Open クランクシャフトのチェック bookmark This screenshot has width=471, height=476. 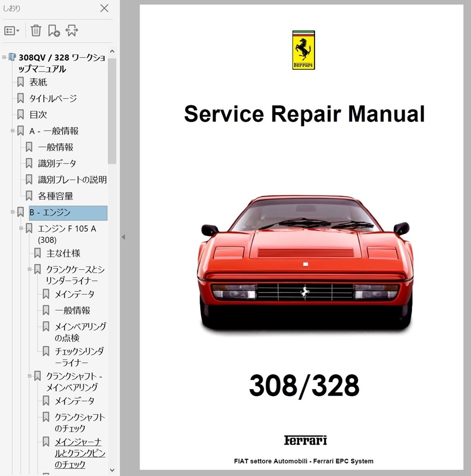80,423
